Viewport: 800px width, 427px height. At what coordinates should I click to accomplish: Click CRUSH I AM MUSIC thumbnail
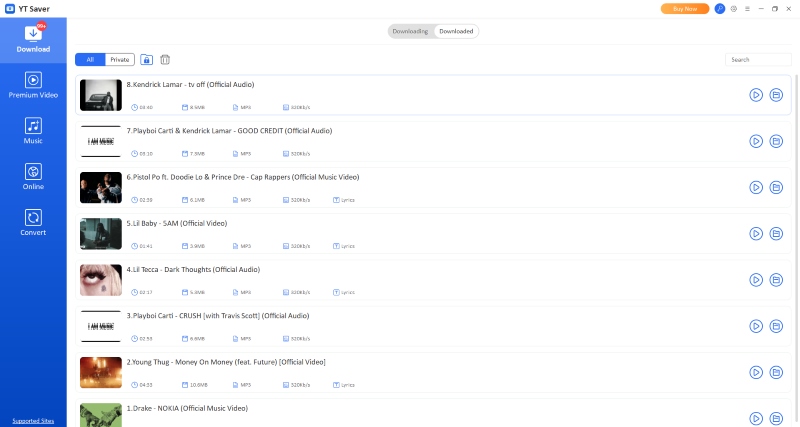(x=101, y=326)
